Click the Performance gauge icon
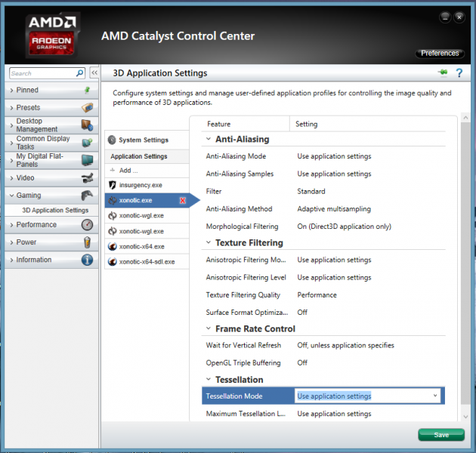The width and height of the screenshot is (476, 453). coord(87,224)
